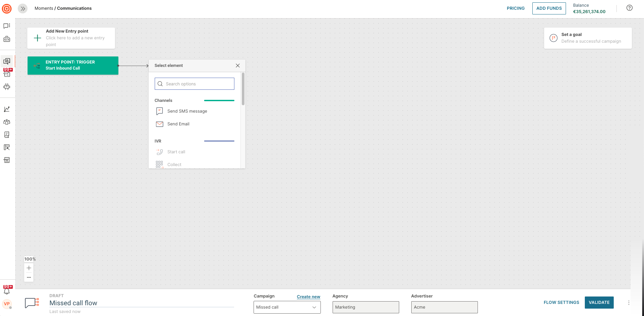Viewport: 644px width, 316px height.
Task: Click the ADD FUNDS button
Action: tap(549, 8)
